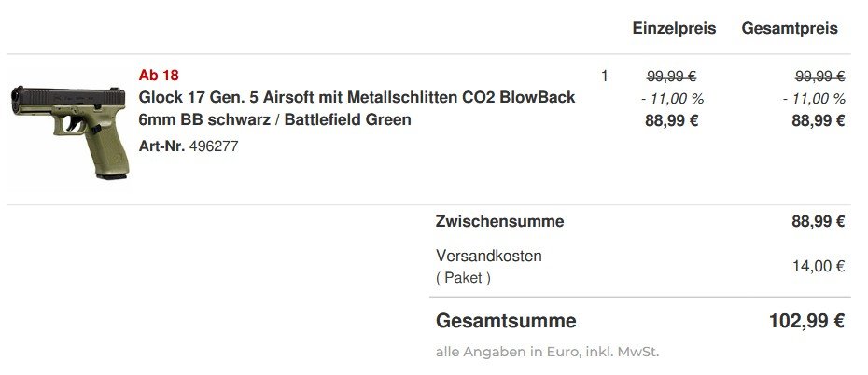This screenshot has width=868, height=375.
Task: Open the Glock 17 Gen. 5 Airsoft product title
Action: coord(357,108)
